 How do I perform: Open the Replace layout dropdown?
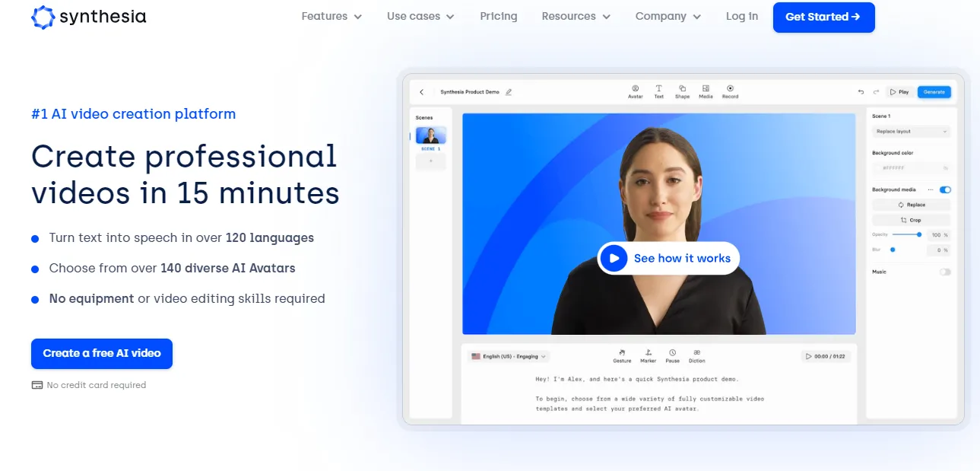pyautogui.click(x=912, y=132)
